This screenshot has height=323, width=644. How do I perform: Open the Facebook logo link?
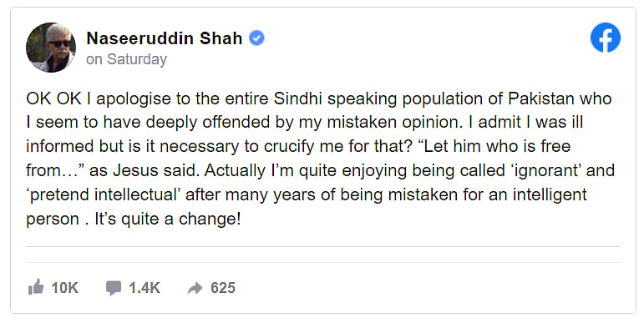pyautogui.click(x=605, y=38)
